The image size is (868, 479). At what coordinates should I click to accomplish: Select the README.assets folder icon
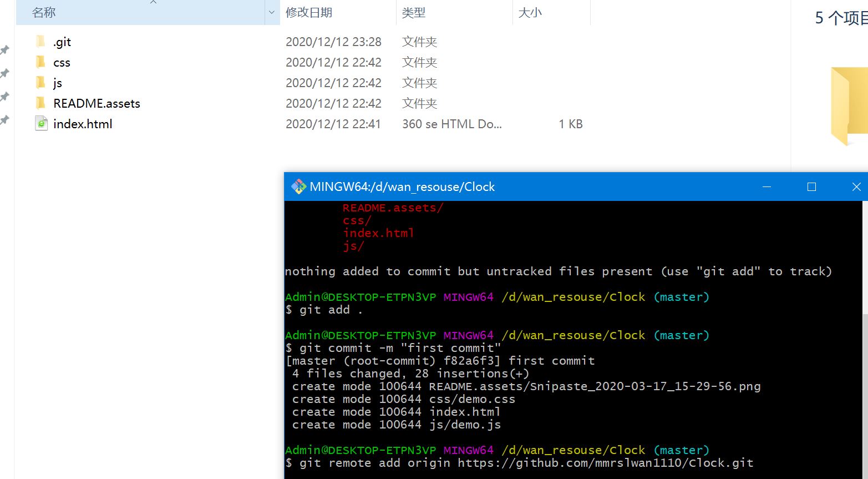pos(40,103)
